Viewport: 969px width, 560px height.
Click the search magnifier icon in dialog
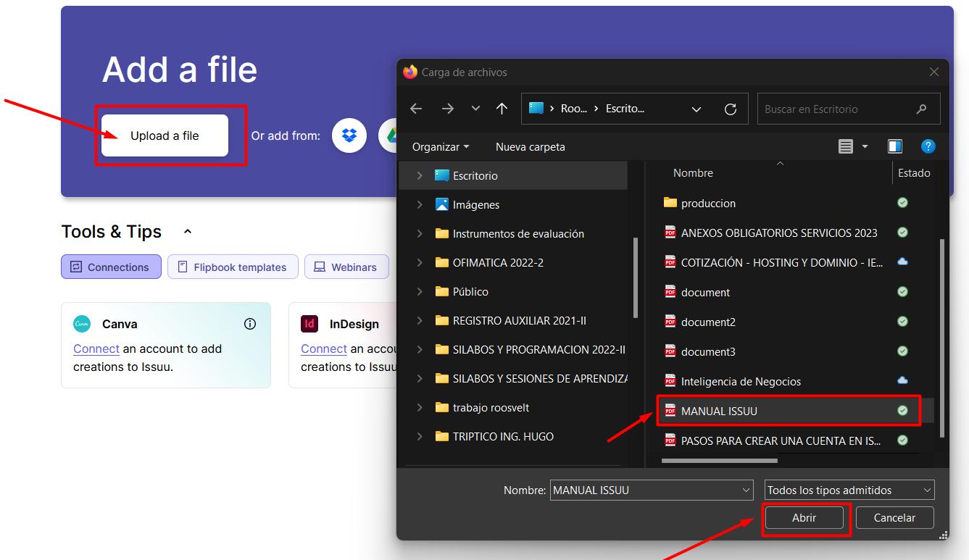coord(921,109)
